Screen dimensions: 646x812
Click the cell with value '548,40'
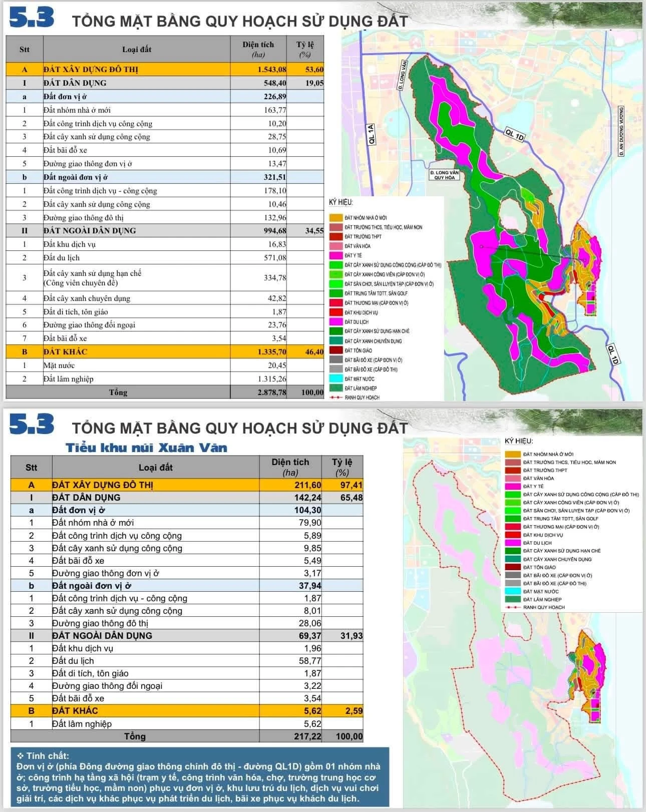coord(275,83)
